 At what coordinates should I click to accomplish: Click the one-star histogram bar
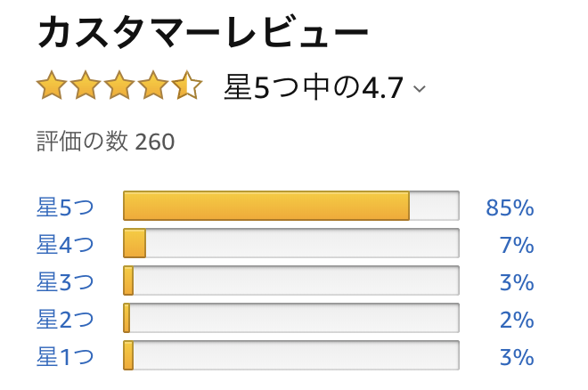pos(291,355)
